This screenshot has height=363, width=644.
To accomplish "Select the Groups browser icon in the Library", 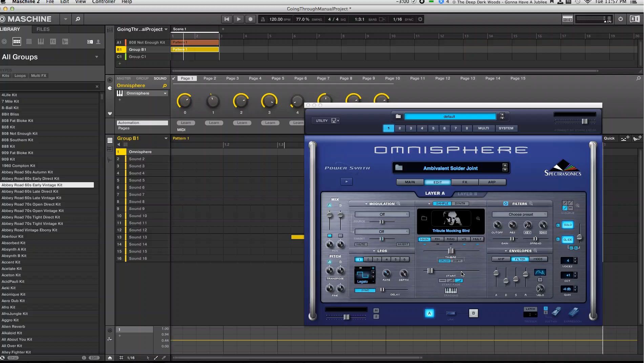I will tap(17, 41).
